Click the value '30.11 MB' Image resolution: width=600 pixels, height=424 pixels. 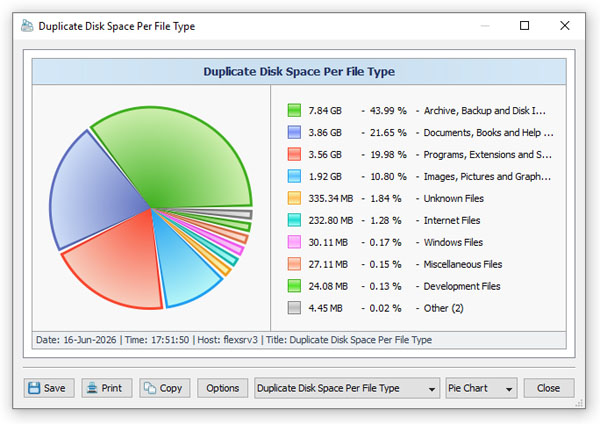(328, 242)
